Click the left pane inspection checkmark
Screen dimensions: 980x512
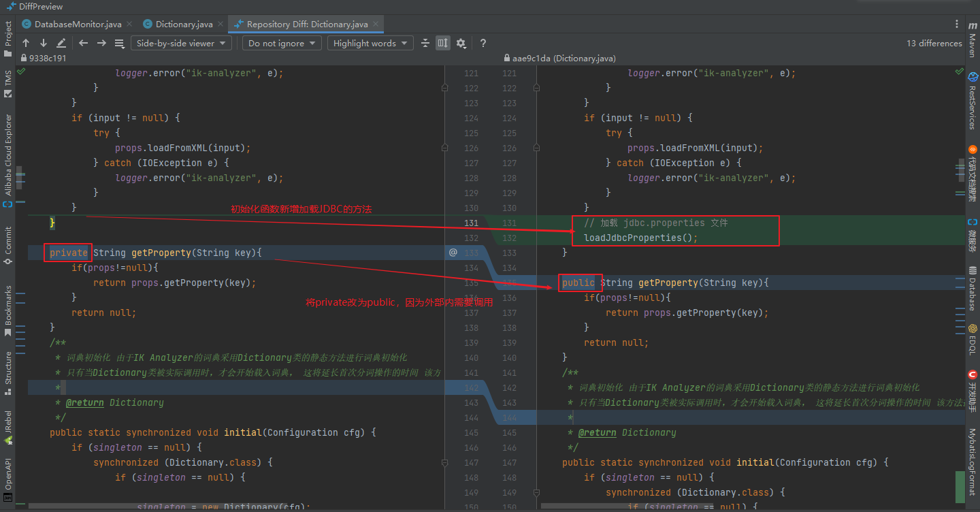pos(21,71)
